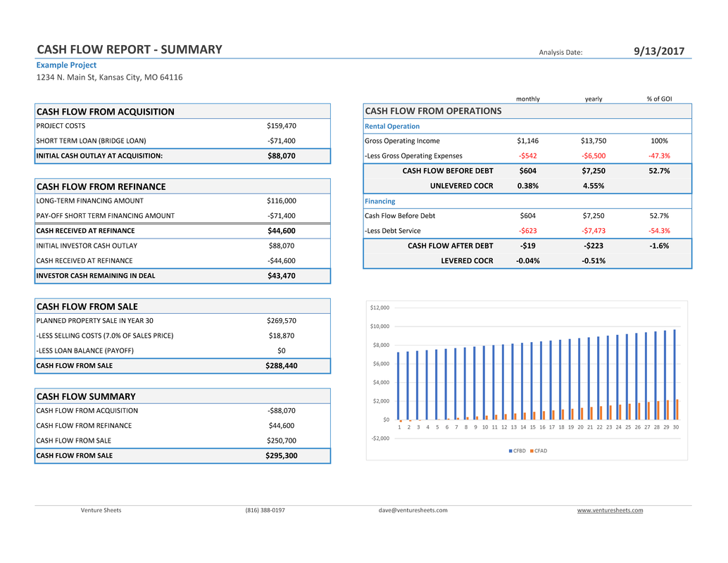
Task: Select the -$223 yearly value
Action: click(594, 246)
